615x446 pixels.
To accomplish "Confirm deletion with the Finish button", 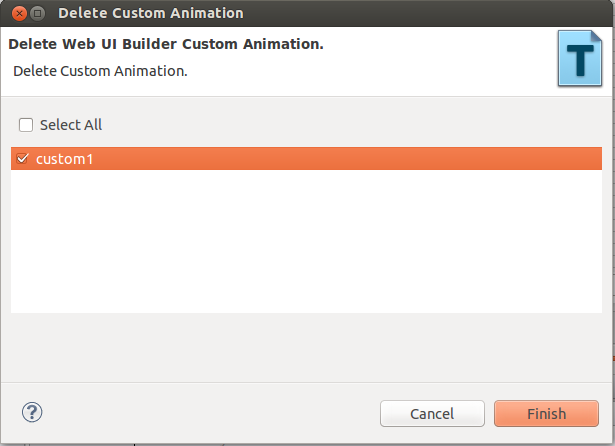I will (546, 413).
